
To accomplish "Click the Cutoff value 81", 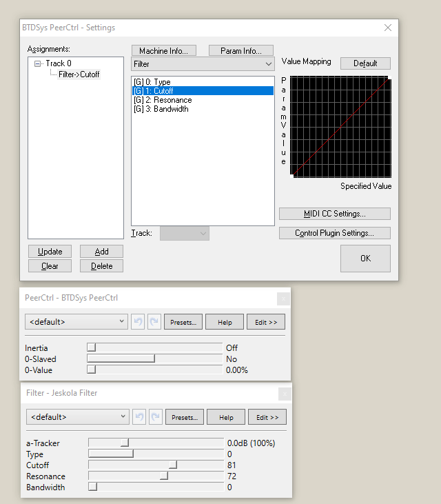I will (232, 465).
